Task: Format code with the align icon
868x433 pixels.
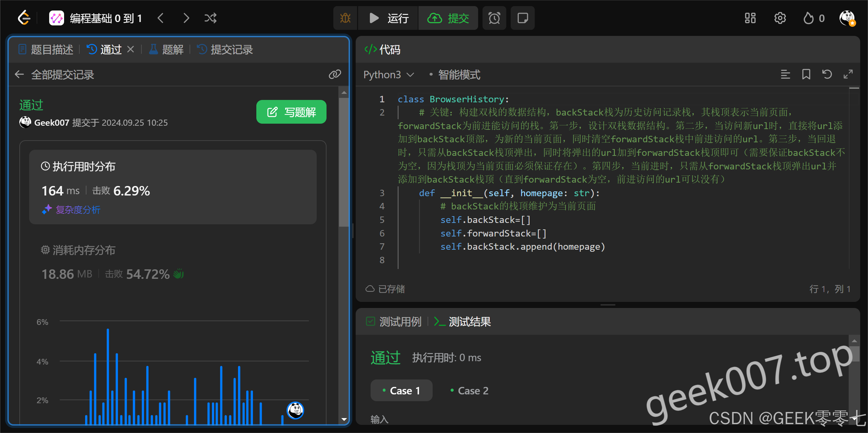Action: (x=785, y=74)
